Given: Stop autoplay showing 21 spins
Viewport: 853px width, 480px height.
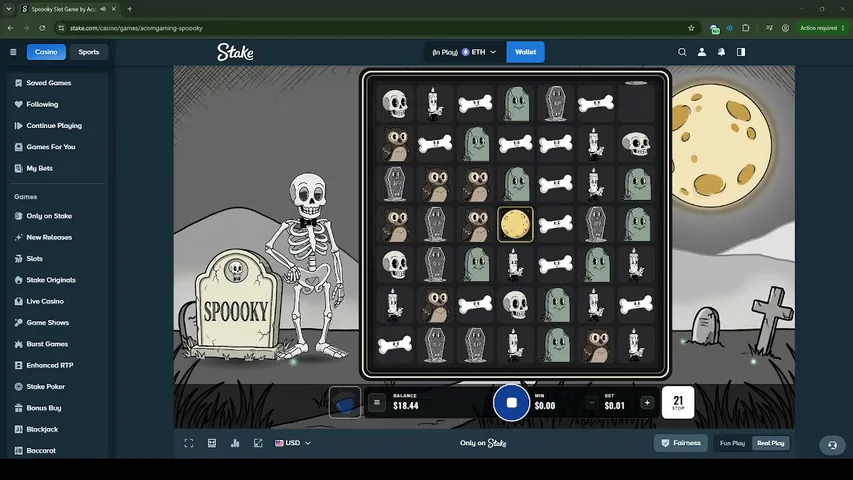Looking at the screenshot, I should 678,403.
